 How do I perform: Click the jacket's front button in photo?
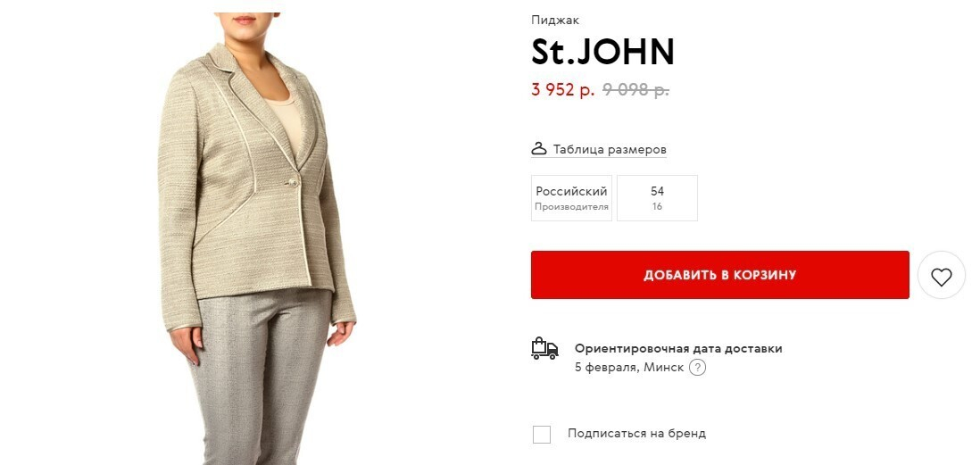point(292,182)
